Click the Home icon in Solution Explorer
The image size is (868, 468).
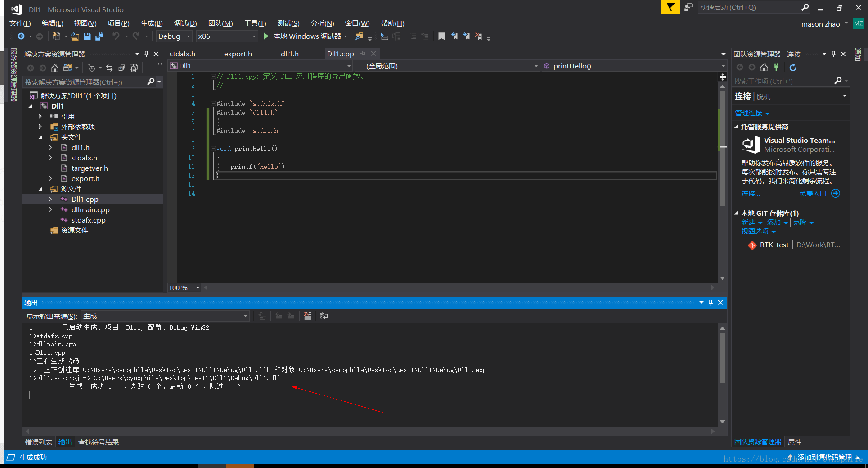pos(54,68)
